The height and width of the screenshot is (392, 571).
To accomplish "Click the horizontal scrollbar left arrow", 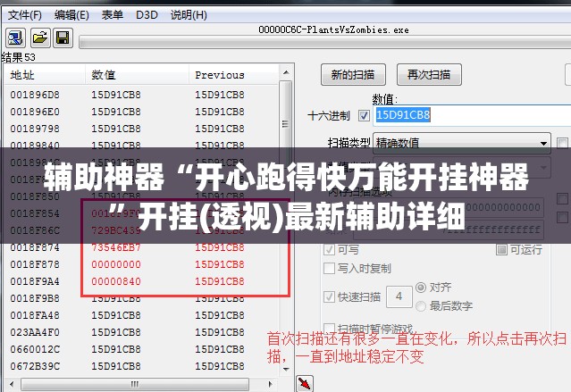I will [x=12, y=384].
